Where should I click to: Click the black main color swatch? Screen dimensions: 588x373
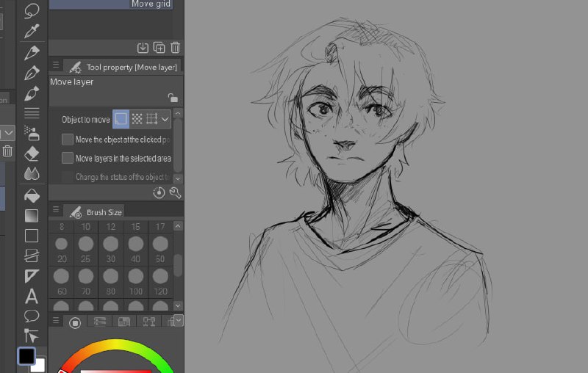tap(26, 356)
